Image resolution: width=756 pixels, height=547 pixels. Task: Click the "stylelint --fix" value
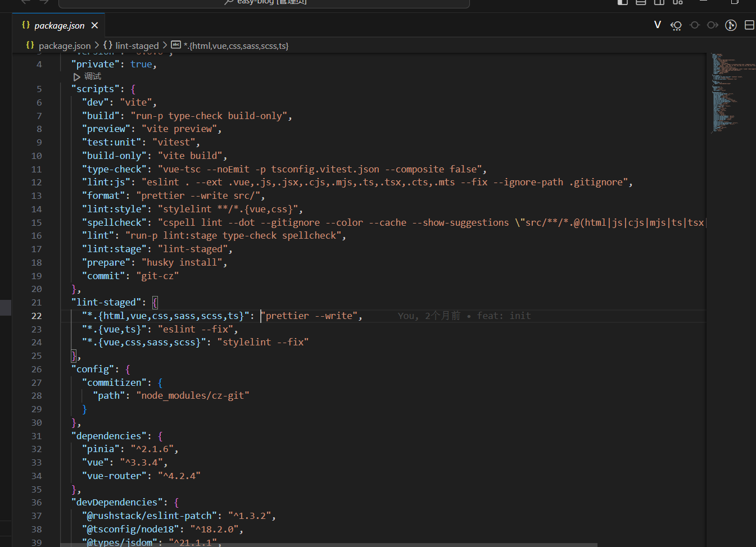point(263,342)
